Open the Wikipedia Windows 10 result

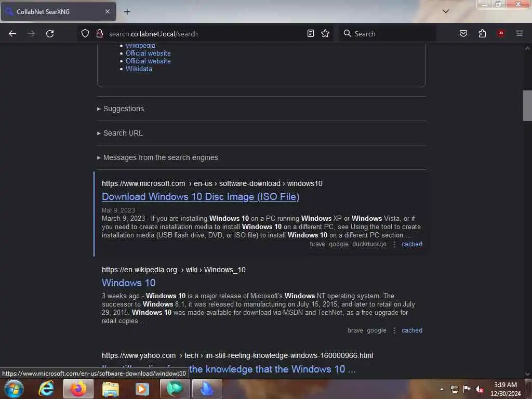click(129, 283)
